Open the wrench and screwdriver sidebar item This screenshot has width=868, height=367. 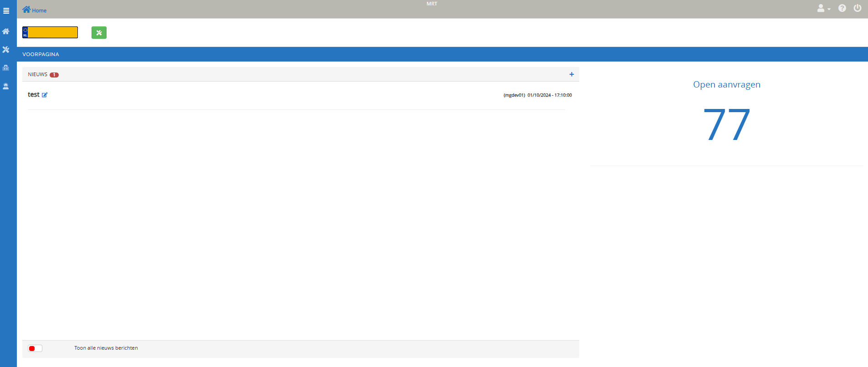click(6, 50)
